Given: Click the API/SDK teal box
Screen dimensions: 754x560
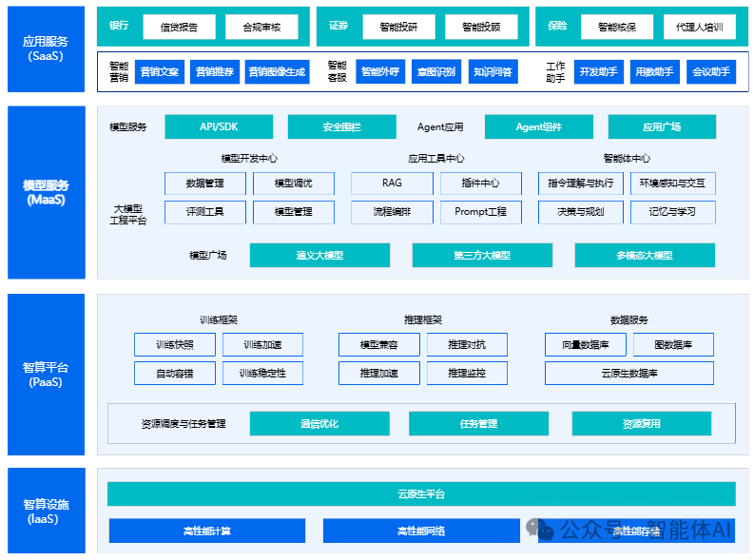Looking at the screenshot, I should [219, 126].
